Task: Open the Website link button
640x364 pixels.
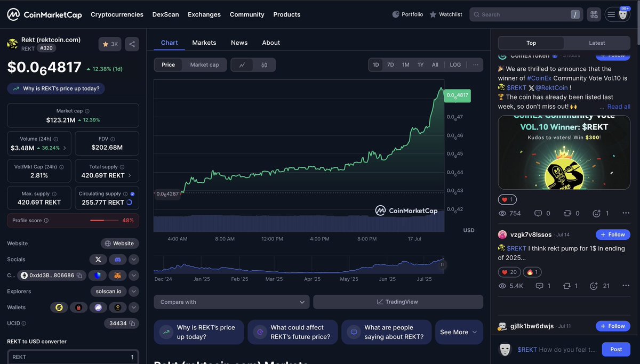Action: [x=120, y=244]
